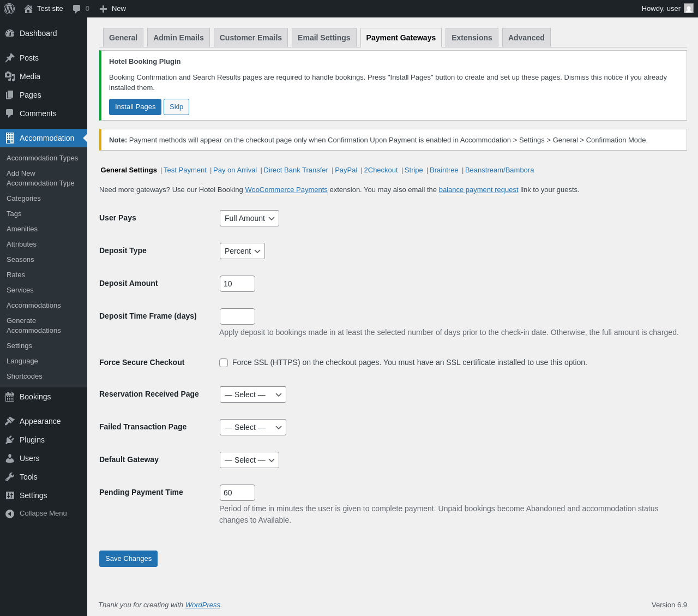Switch to the Customer Emails tab
Screen dimensions: 698x616
(251, 38)
